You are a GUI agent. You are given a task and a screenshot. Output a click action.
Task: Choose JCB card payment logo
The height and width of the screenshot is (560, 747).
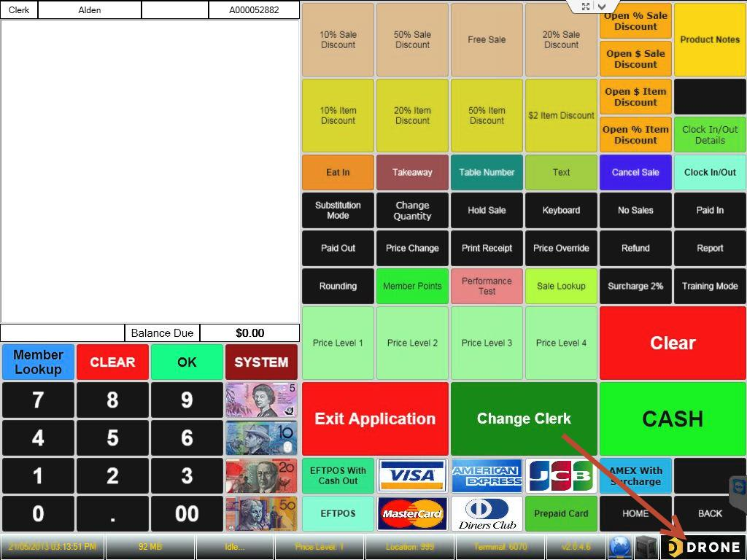click(561, 476)
